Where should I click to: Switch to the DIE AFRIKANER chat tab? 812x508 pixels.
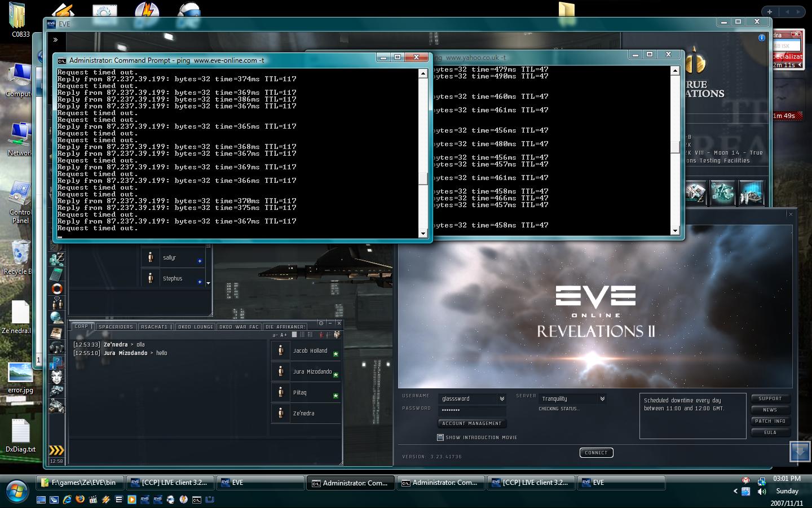coord(285,326)
